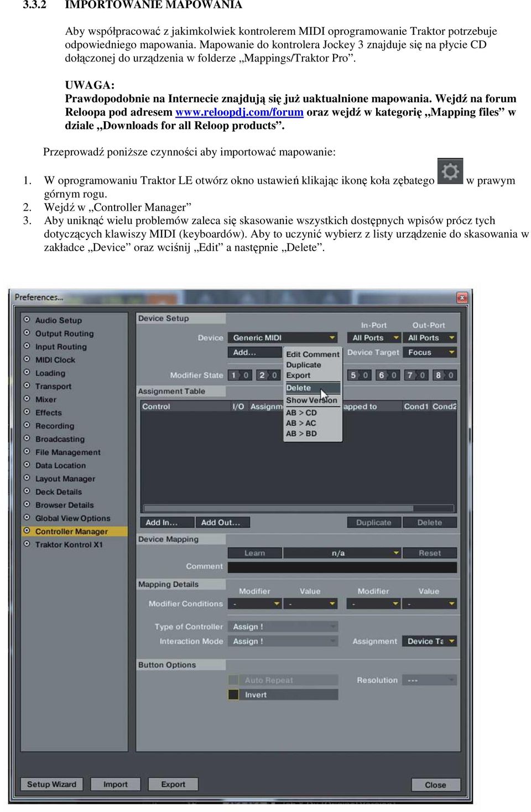The width and height of the screenshot is (531, 812).
Task: Click the Add Out... button
Action: [x=223, y=522]
